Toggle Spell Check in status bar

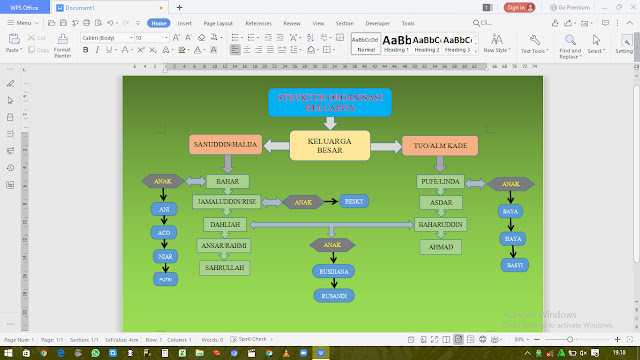click(x=249, y=339)
